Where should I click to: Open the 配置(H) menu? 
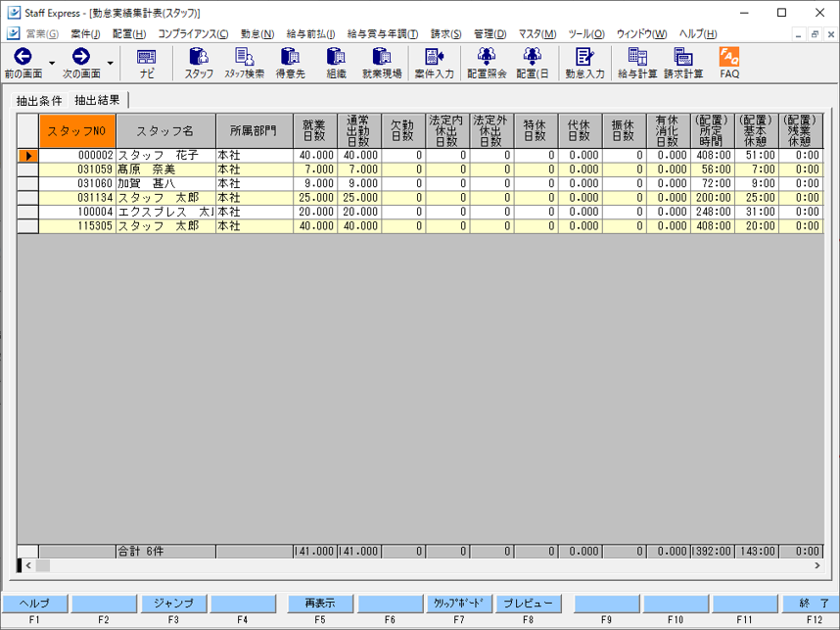129,33
